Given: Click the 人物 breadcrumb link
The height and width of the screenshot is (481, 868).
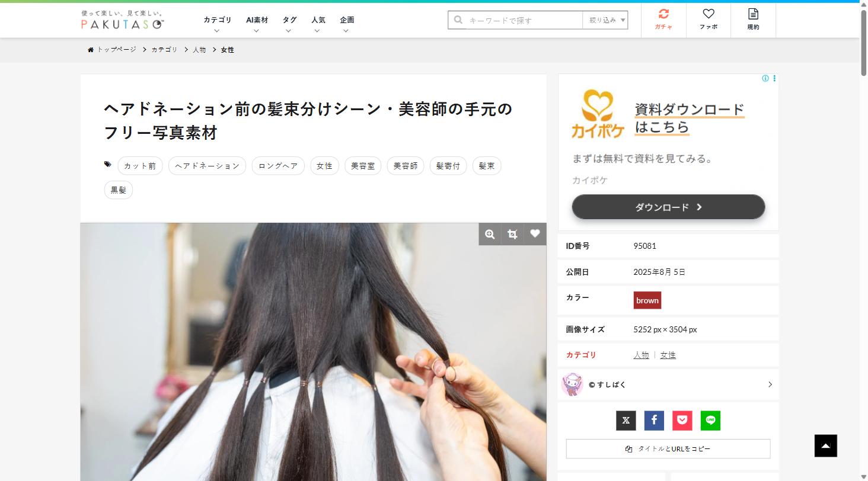Looking at the screenshot, I should tap(199, 50).
